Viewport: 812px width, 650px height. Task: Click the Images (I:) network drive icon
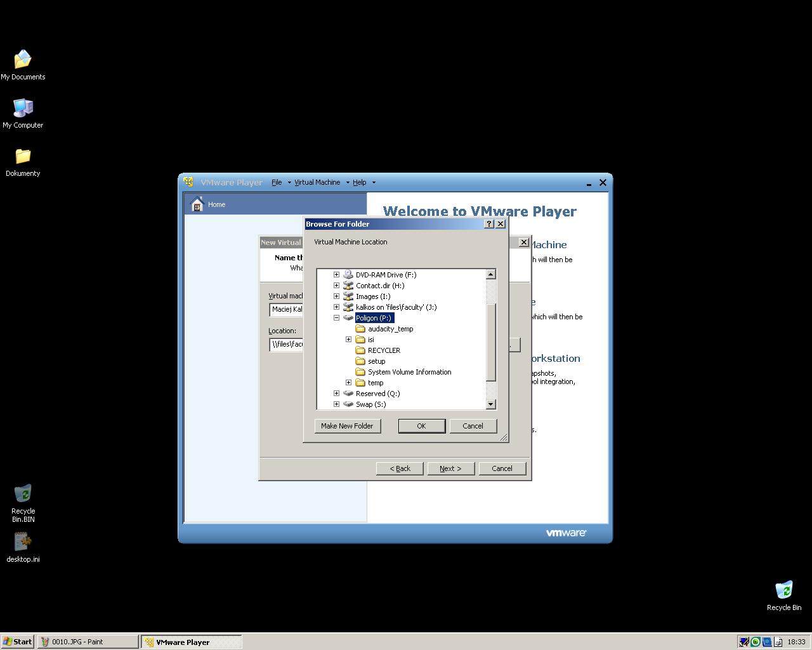tap(348, 296)
